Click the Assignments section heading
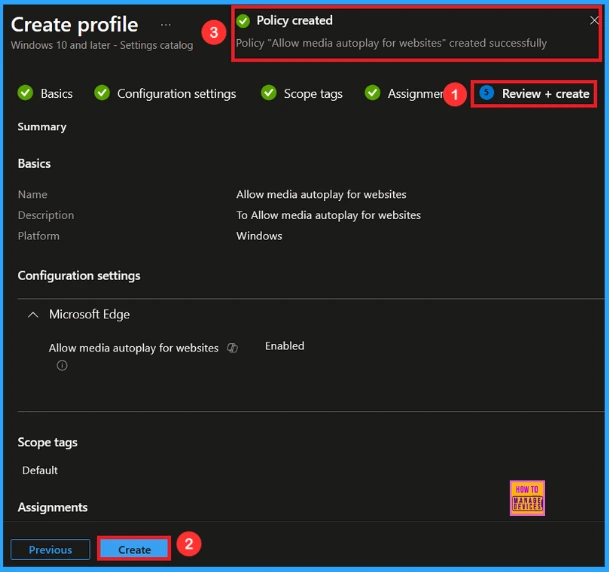This screenshot has height=572, width=609. pyautogui.click(x=52, y=507)
